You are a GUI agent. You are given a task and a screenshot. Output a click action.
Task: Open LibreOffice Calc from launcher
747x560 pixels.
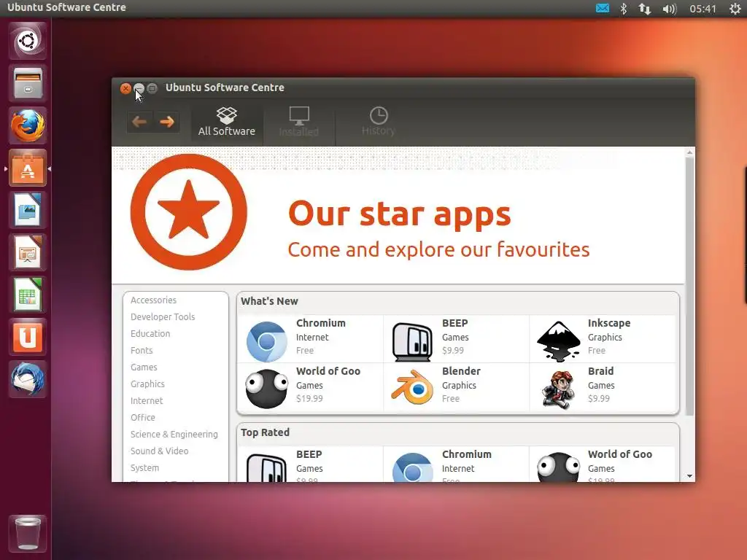click(28, 295)
